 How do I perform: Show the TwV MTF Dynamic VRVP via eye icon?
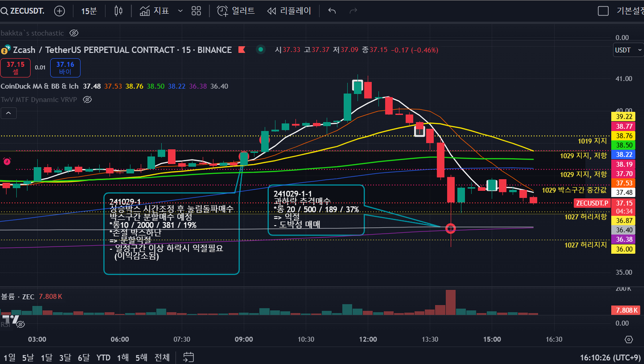pyautogui.click(x=87, y=99)
